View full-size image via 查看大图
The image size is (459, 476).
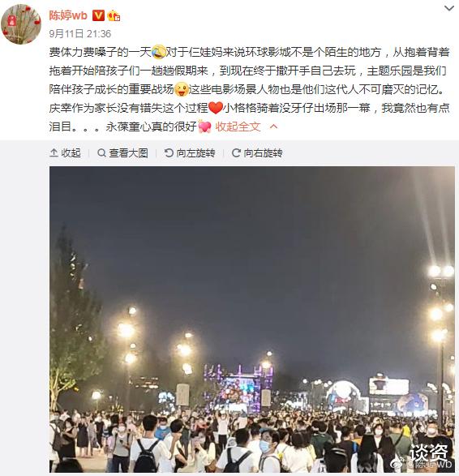122,153
